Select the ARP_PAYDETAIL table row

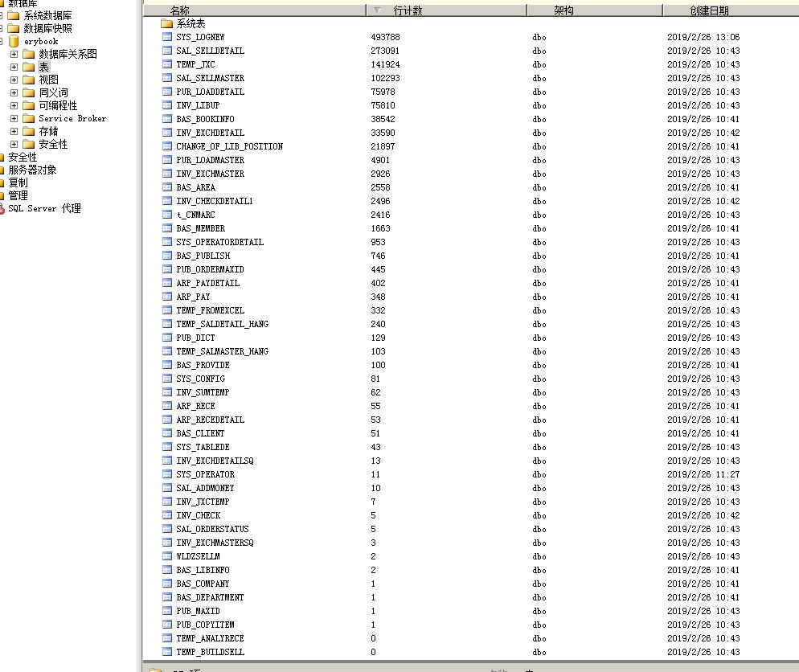[x=208, y=283]
